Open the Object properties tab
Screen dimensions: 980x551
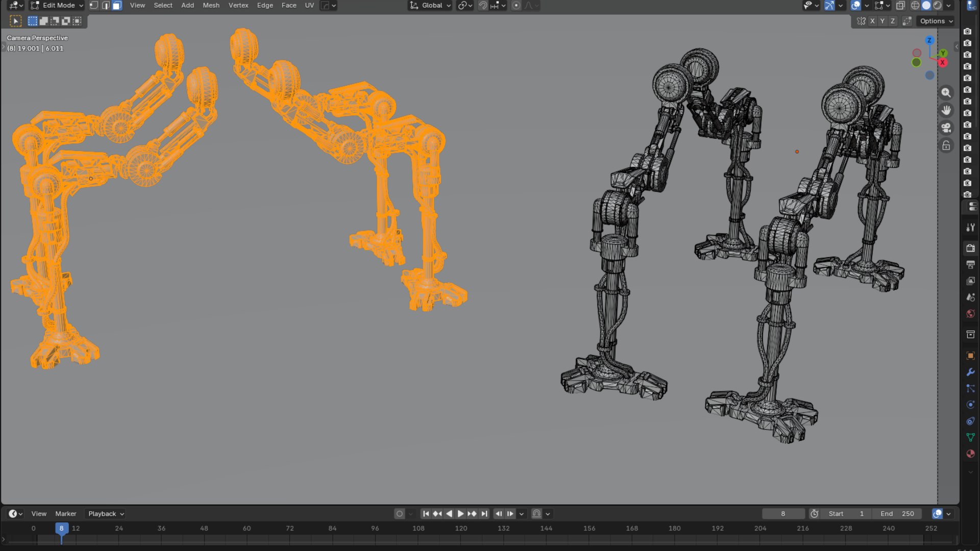pos(970,356)
